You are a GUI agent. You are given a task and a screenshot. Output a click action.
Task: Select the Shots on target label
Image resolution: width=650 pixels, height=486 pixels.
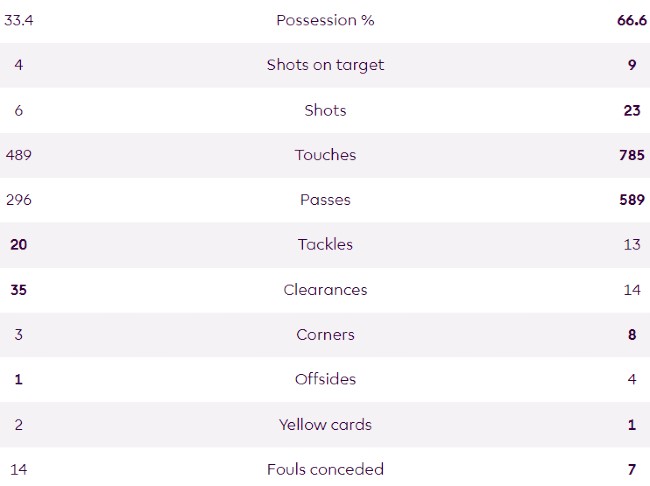[325, 65]
